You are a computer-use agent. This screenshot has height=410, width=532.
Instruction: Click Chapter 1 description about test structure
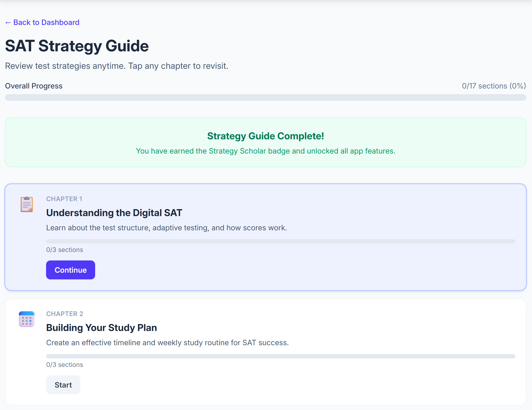click(x=167, y=228)
